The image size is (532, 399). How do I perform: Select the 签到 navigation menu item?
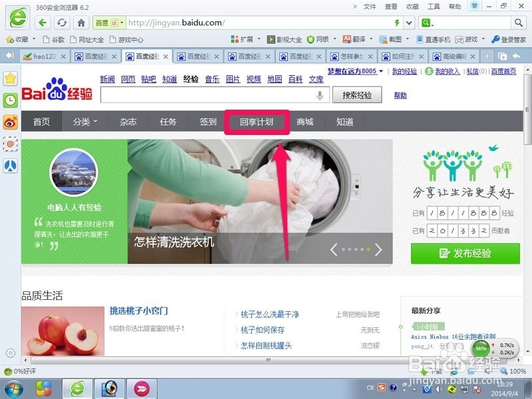208,122
